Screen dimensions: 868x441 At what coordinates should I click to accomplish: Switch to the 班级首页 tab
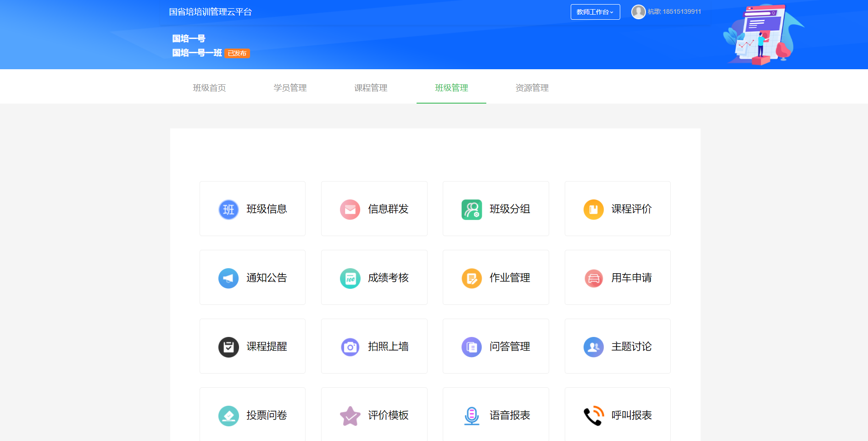tap(209, 88)
